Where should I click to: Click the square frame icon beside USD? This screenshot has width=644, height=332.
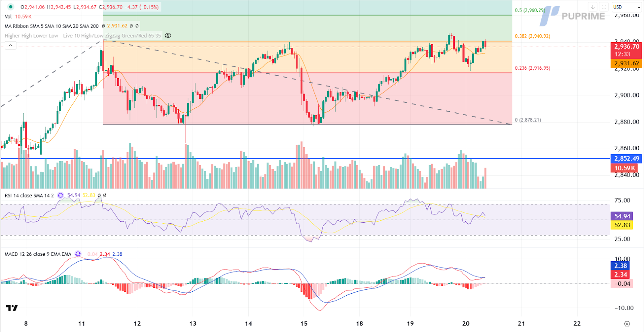(x=604, y=7)
